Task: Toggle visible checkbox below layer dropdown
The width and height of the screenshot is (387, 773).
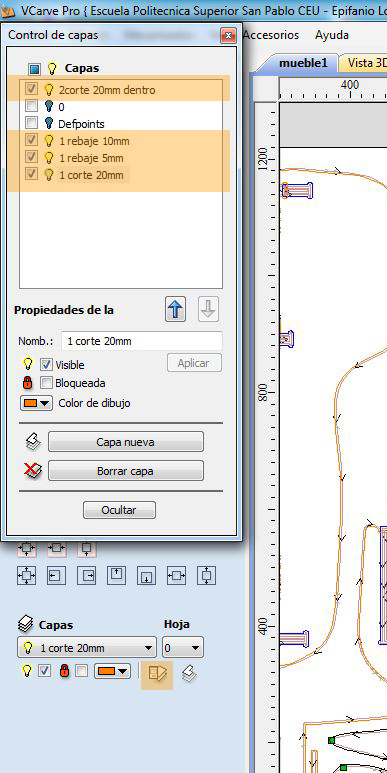Action: (x=45, y=671)
